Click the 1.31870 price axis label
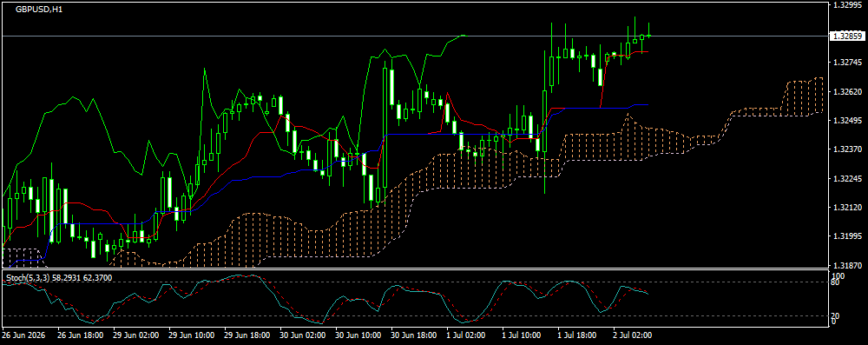The height and width of the screenshot is (345, 868). [x=847, y=265]
